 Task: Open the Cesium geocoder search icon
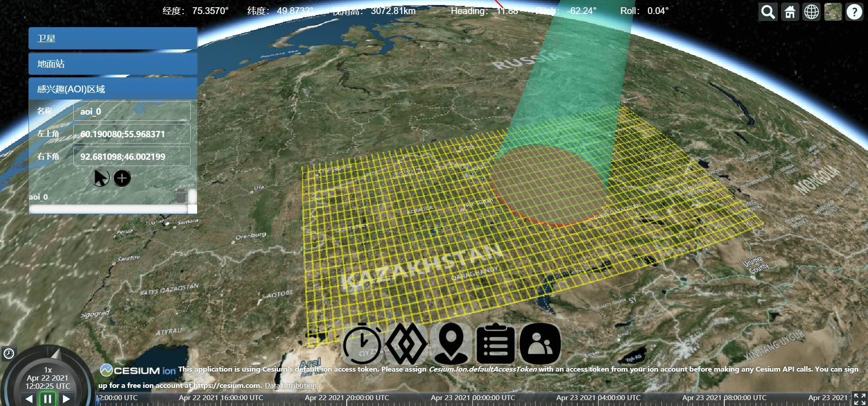[x=768, y=12]
